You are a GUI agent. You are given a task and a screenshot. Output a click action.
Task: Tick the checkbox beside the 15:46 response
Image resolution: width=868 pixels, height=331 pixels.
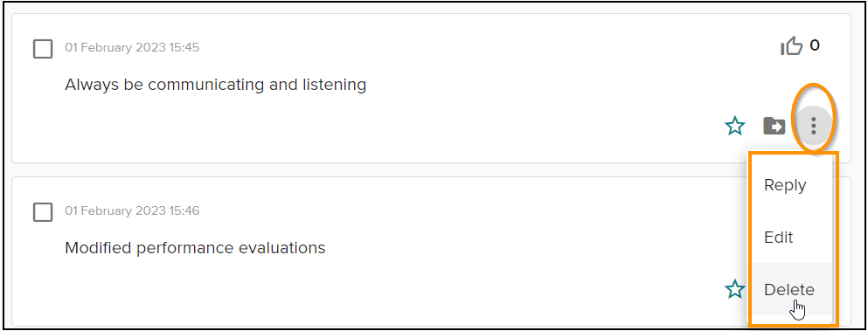click(43, 212)
